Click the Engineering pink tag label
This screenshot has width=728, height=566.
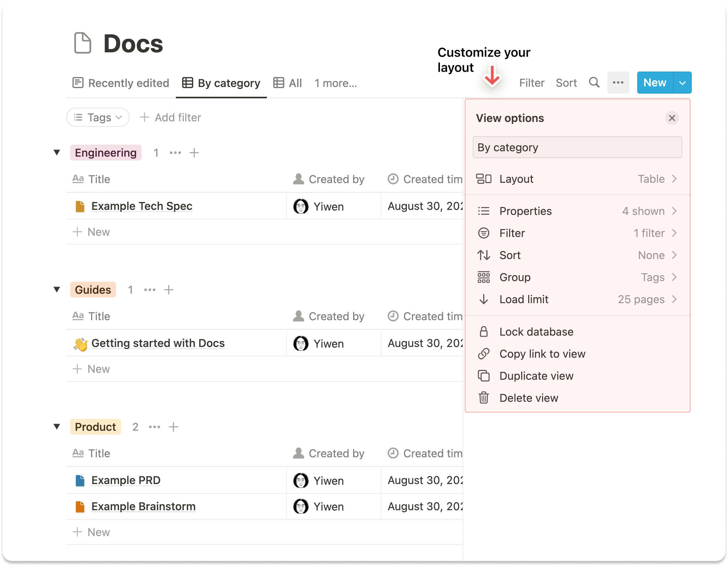pos(106,153)
